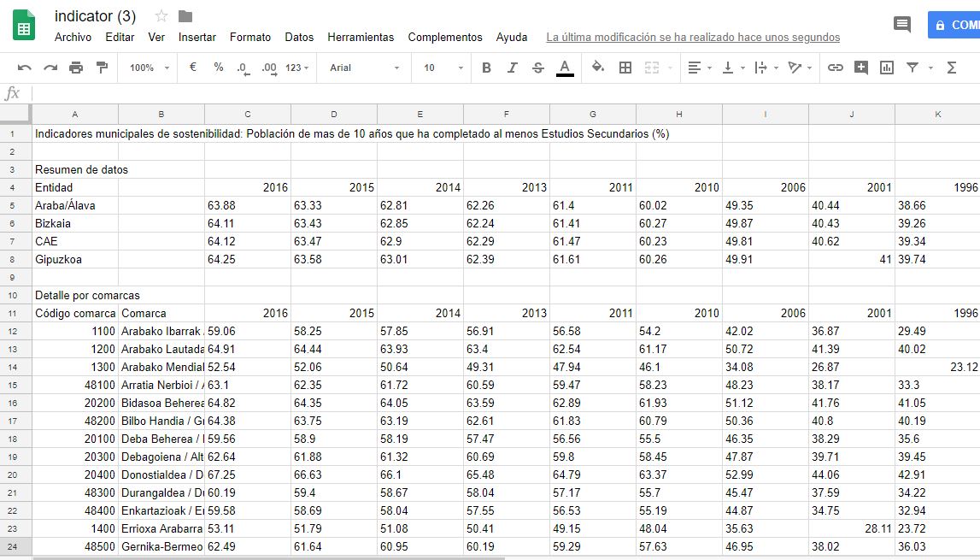This screenshot has width=980, height=560.
Task: Open the text rotation dropdown
Action: [x=800, y=68]
